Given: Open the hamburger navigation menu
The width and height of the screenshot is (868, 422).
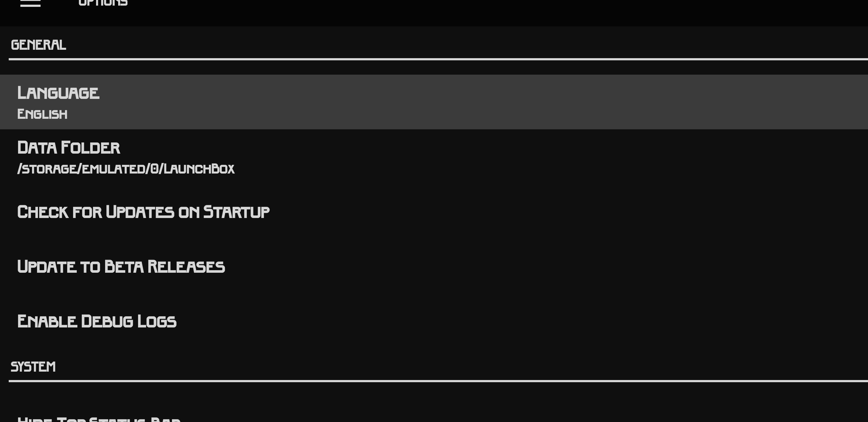Looking at the screenshot, I should click(30, 3).
